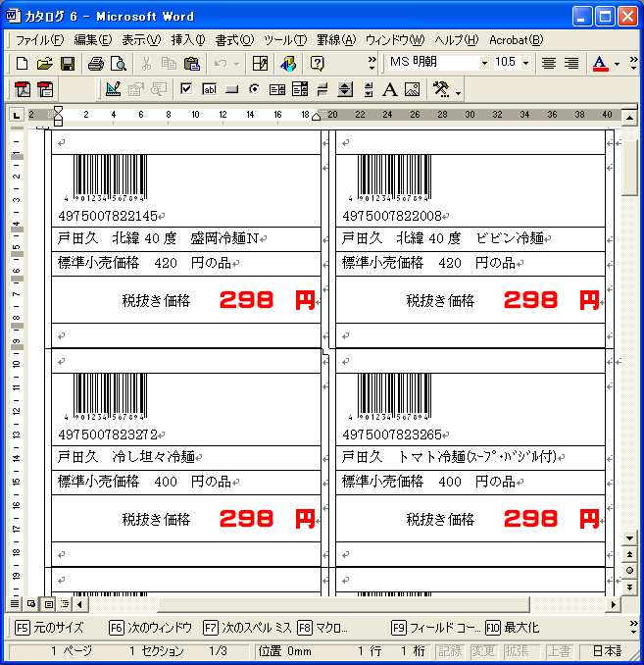Open More Controls dropdown arrow

(458, 91)
